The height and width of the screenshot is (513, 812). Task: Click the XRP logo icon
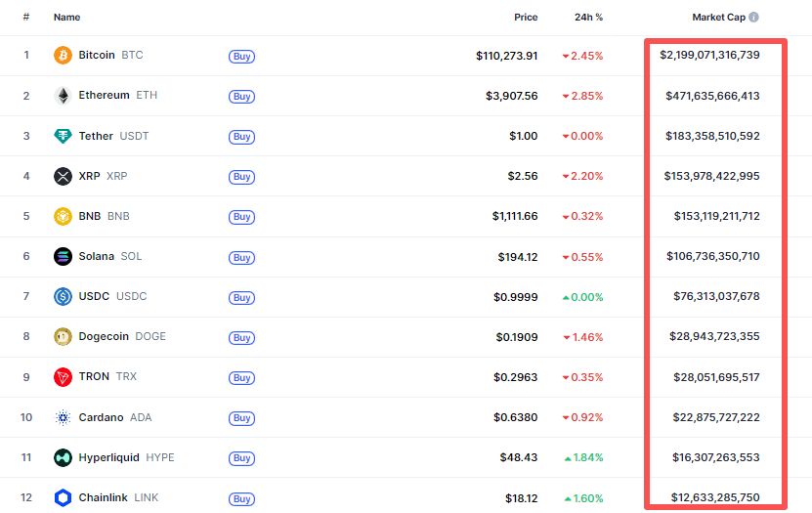[x=63, y=177]
